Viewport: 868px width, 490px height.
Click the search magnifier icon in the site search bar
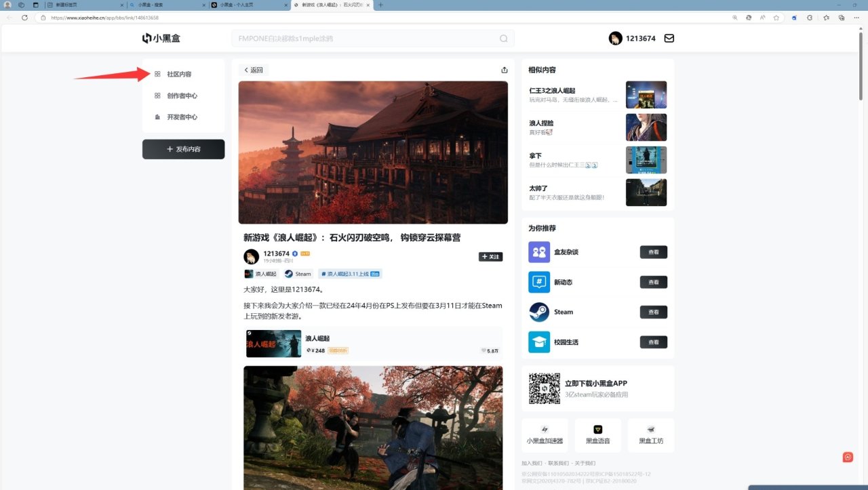click(504, 39)
